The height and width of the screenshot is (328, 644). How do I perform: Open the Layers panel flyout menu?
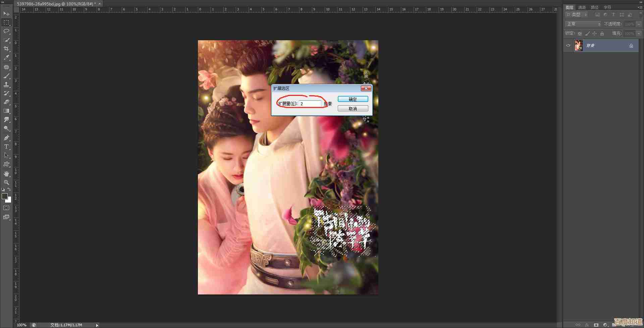click(x=640, y=7)
